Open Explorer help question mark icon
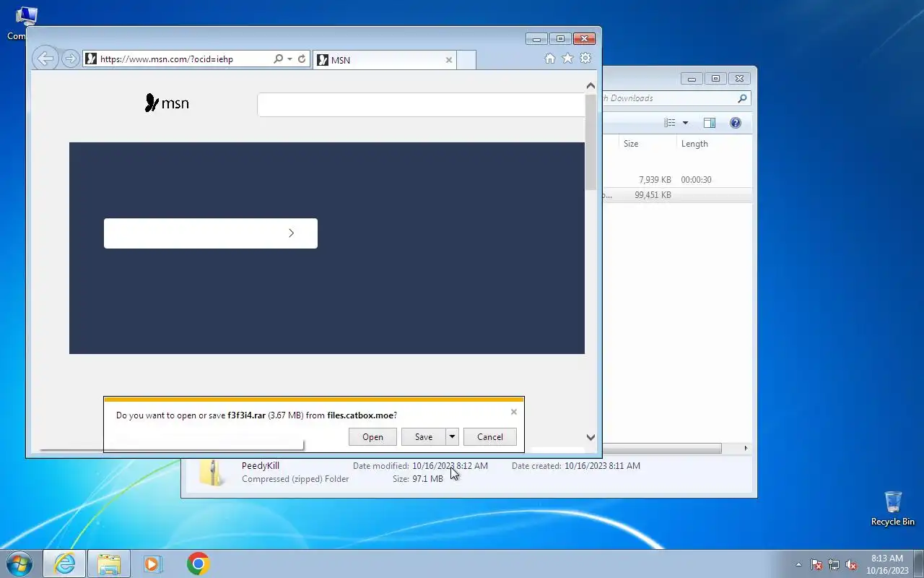The width and height of the screenshot is (924, 578). tap(736, 123)
